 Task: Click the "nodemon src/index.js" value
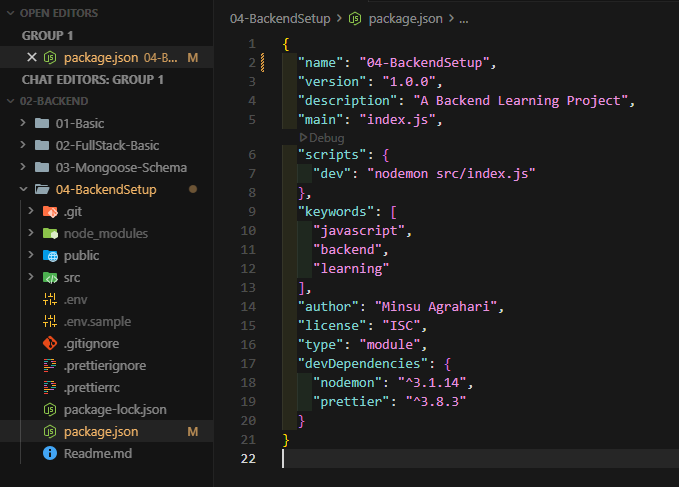pyautogui.click(x=451, y=174)
